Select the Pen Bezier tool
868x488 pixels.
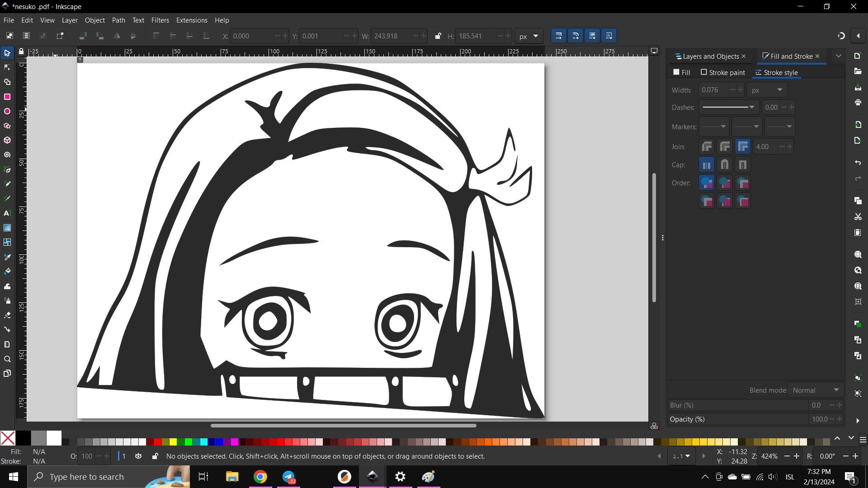7,169
